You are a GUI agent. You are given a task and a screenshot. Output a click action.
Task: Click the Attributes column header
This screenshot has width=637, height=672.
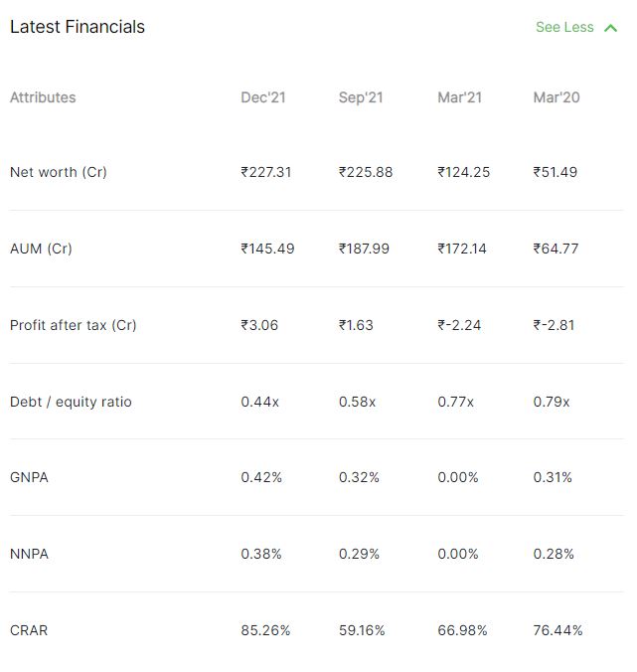point(43,97)
